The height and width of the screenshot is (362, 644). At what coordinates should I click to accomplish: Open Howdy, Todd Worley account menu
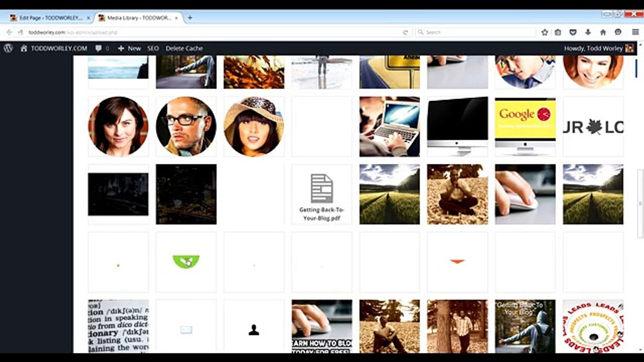point(599,48)
